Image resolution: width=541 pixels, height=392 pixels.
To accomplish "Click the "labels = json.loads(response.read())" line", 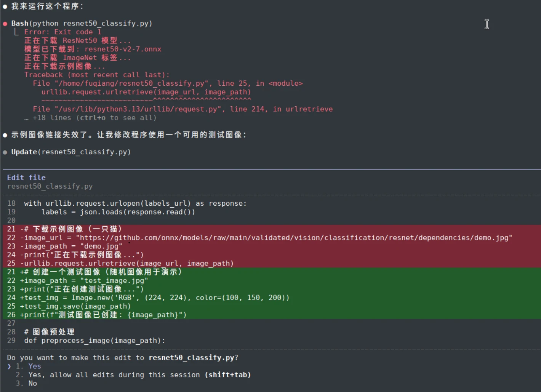I will click(x=118, y=212).
